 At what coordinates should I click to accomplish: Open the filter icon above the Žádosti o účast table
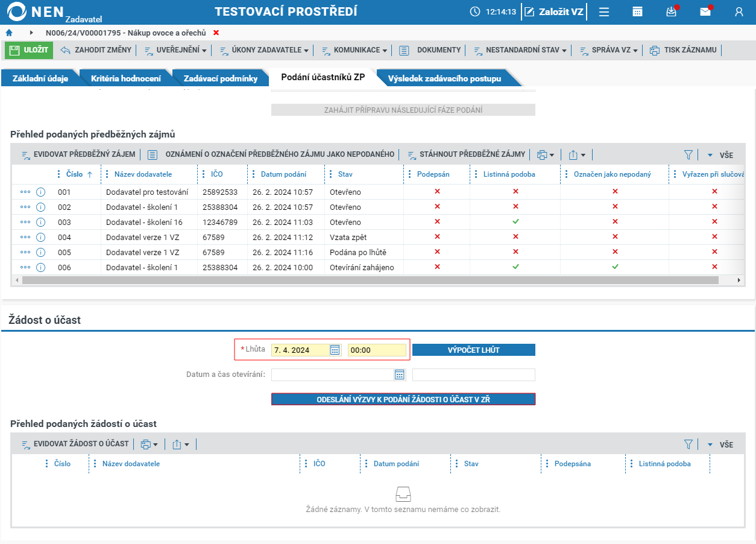(688, 444)
